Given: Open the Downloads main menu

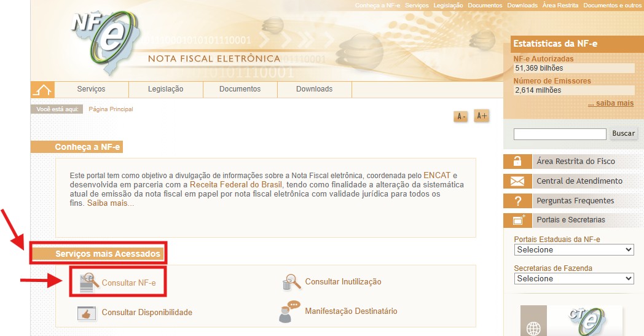Looking at the screenshot, I should 314,89.
